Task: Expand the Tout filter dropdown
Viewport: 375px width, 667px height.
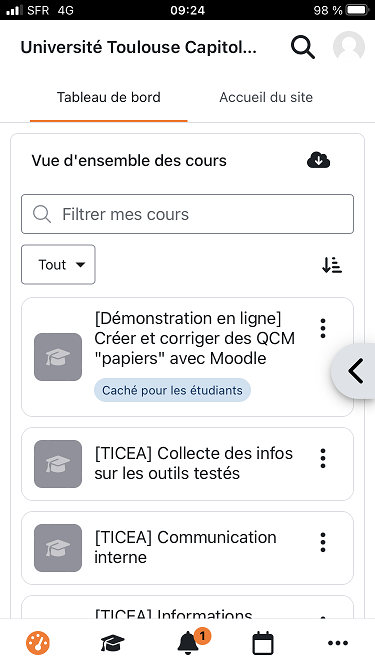Action: click(x=58, y=265)
